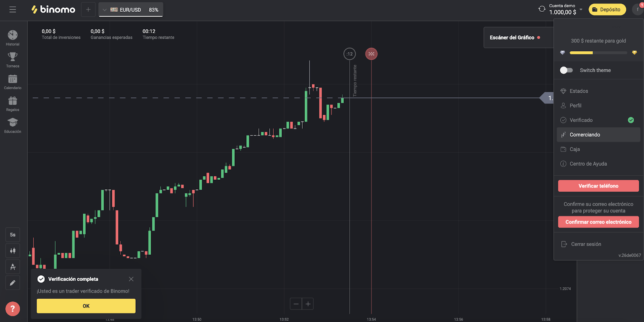Viewport: 644px width, 322px height.
Task: Open Torneos trophy icon
Action: tap(12, 57)
